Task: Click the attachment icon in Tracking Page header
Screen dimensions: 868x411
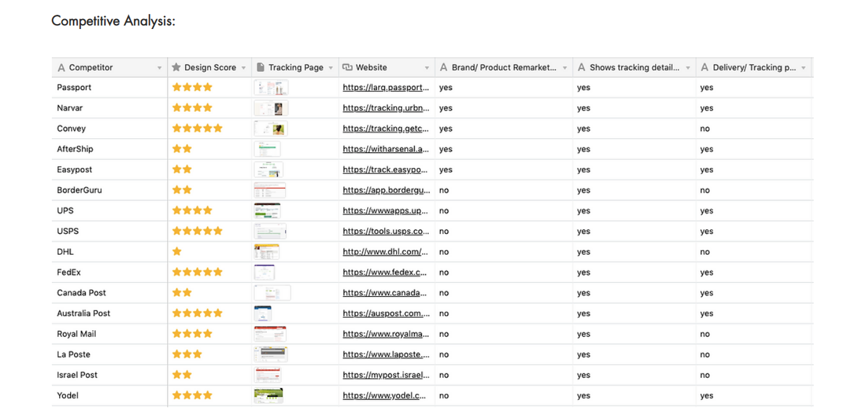Action: [x=260, y=67]
